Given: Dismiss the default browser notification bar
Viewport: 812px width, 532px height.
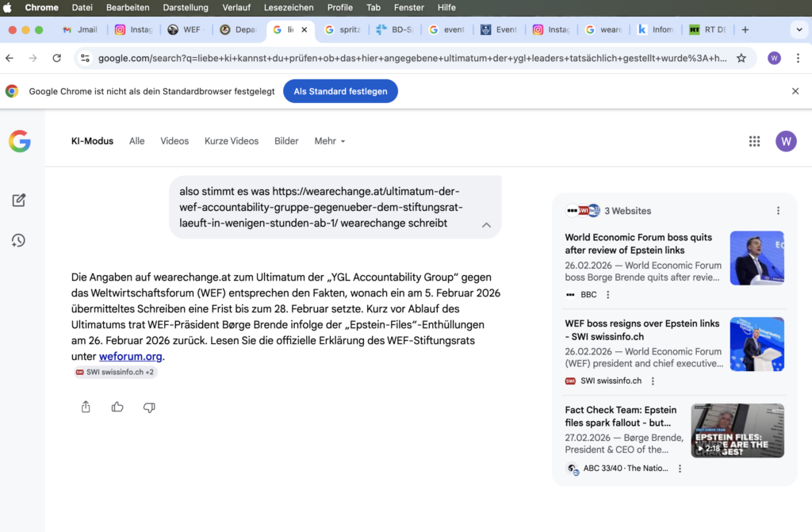Looking at the screenshot, I should (795, 91).
